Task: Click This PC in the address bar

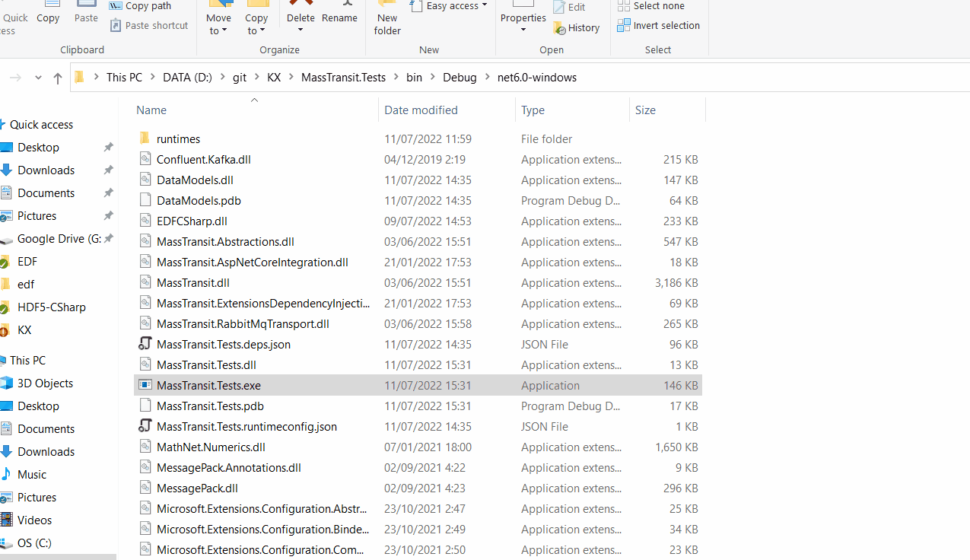Action: 124,78
